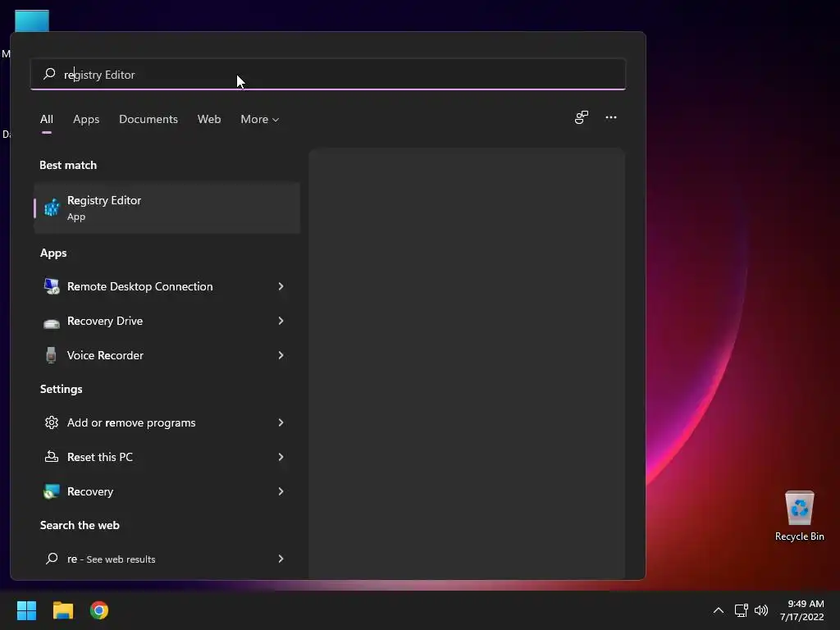Screen dimensions: 840x630
Task: Launch Google Chrome from the taskbar
Action: coord(99,610)
